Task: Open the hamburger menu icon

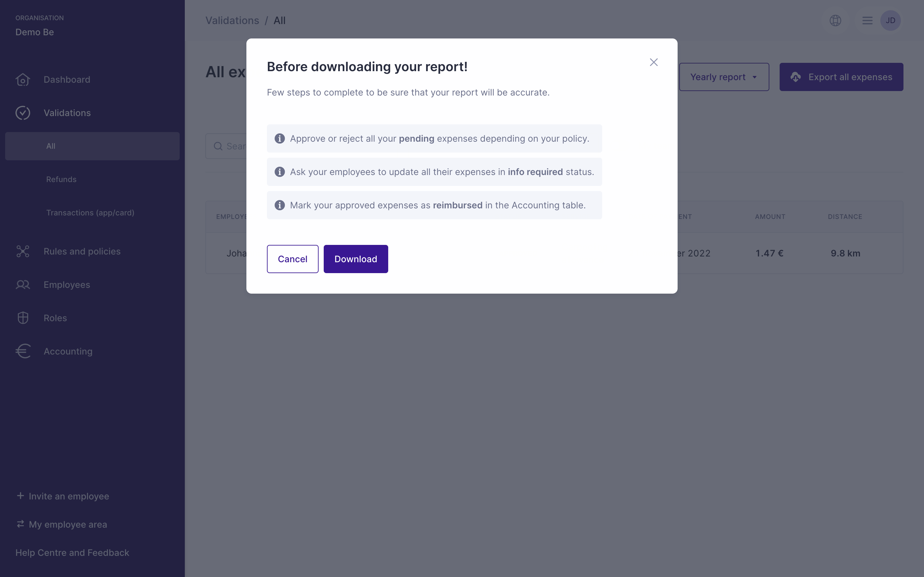Action: [867, 21]
